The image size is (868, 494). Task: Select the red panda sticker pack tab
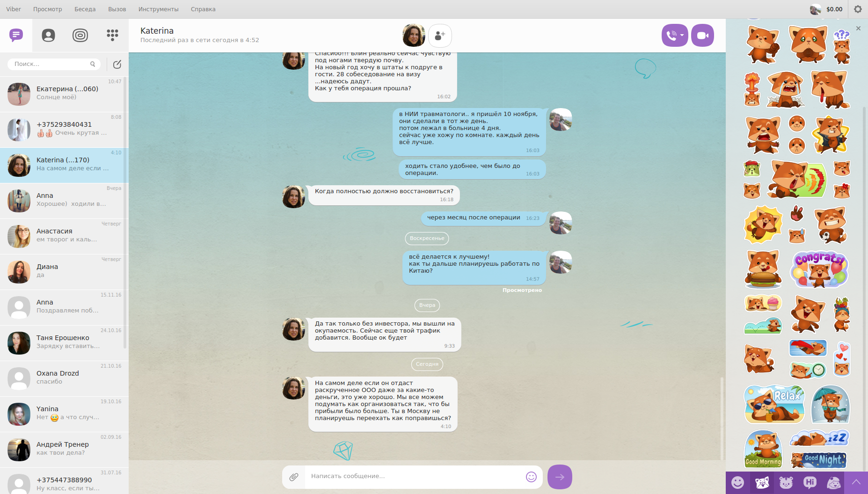[x=762, y=482]
